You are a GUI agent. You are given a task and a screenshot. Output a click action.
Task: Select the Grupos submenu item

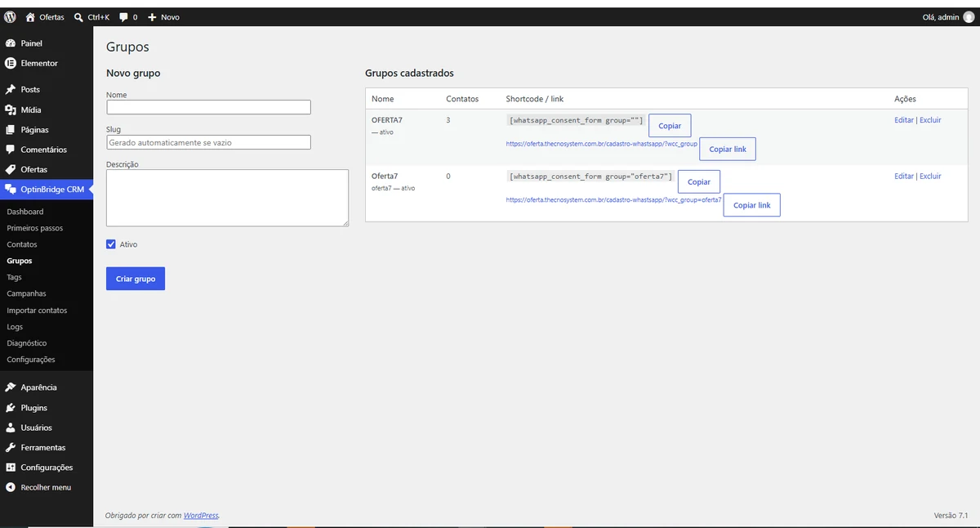click(20, 261)
